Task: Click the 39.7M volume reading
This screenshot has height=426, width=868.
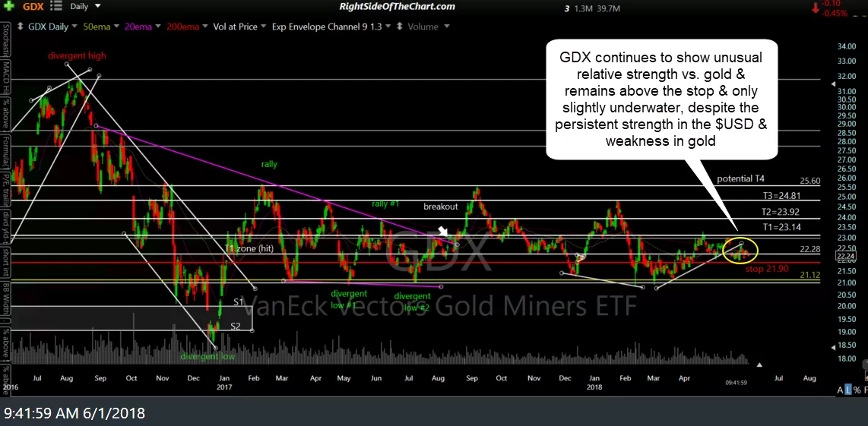Action: click(x=608, y=8)
